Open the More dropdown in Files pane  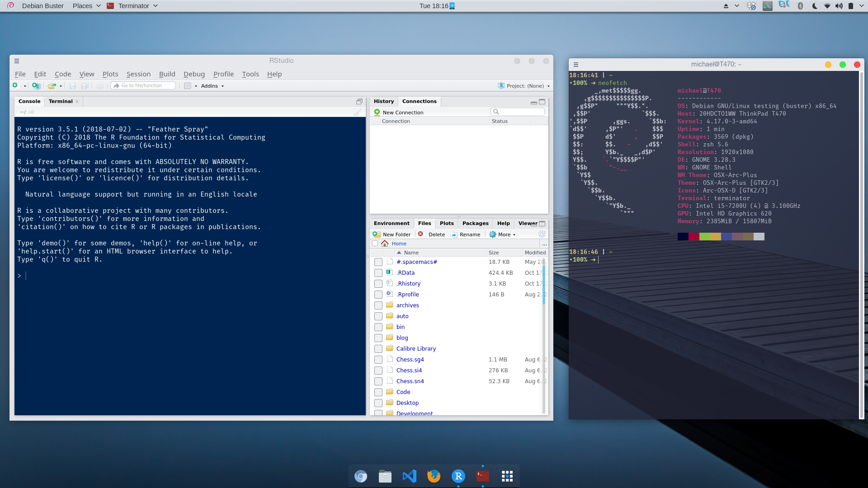point(502,235)
